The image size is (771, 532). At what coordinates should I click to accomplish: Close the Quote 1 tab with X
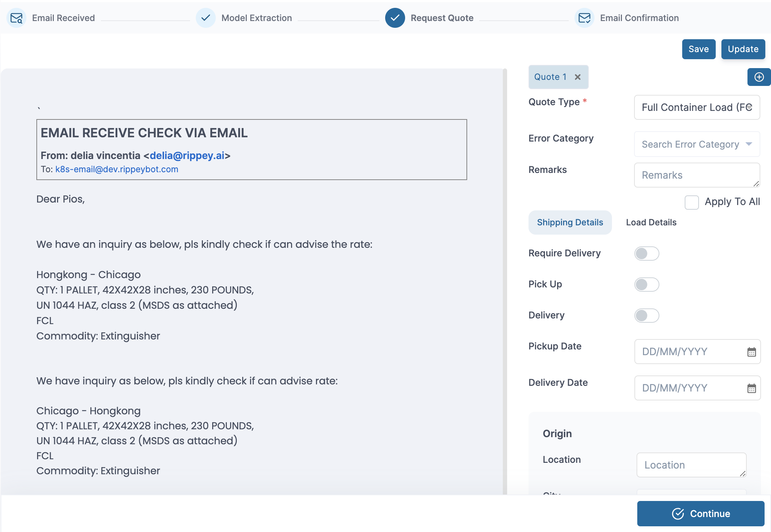[x=578, y=77]
